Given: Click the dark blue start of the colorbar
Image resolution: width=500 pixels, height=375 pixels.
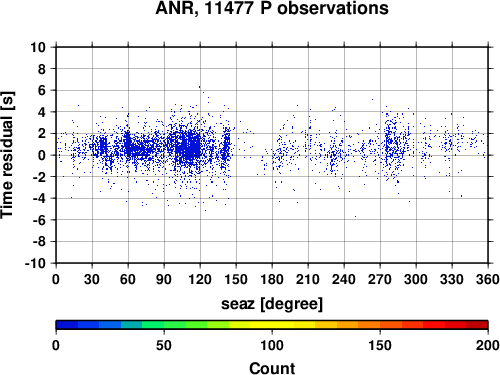Looking at the screenshot, I should click(x=67, y=325).
